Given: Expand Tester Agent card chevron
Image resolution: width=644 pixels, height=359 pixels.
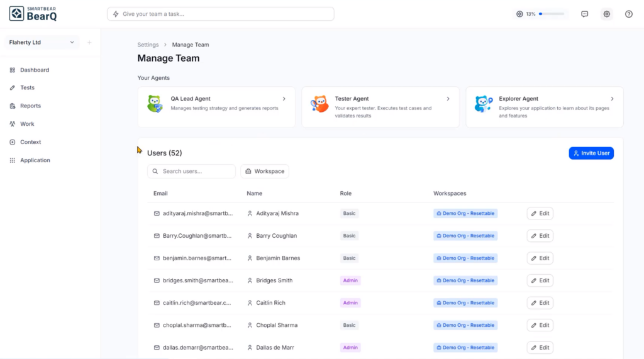Looking at the screenshot, I should pyautogui.click(x=448, y=99).
